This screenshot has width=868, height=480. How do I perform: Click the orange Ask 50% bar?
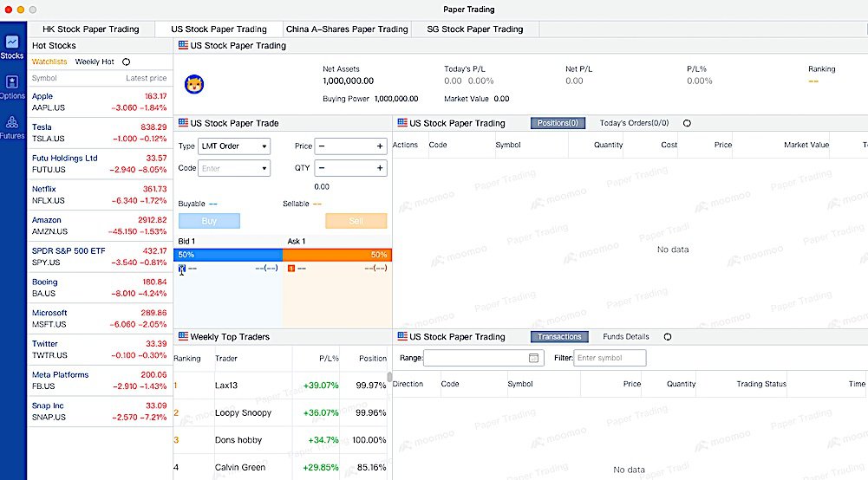click(337, 255)
